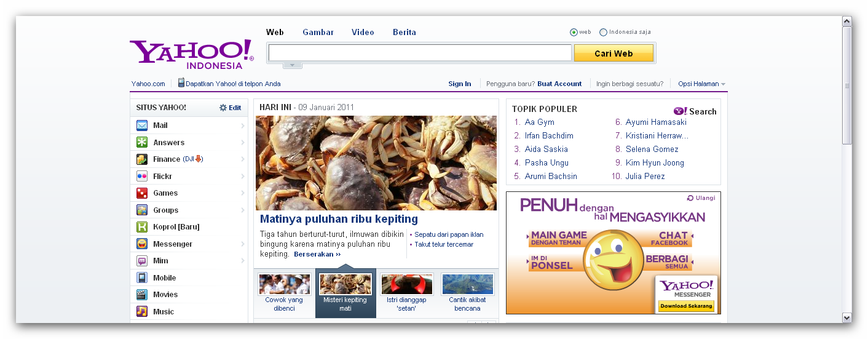Viewport: 868px width, 339px height.
Task: Click the Edit gear icon in Situs Yahoo
Action: tap(223, 108)
